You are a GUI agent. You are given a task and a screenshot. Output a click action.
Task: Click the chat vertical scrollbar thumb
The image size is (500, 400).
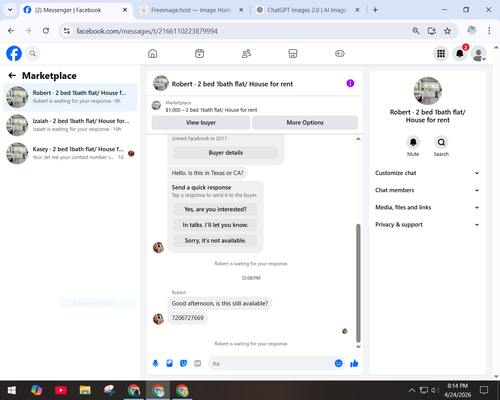(358, 283)
